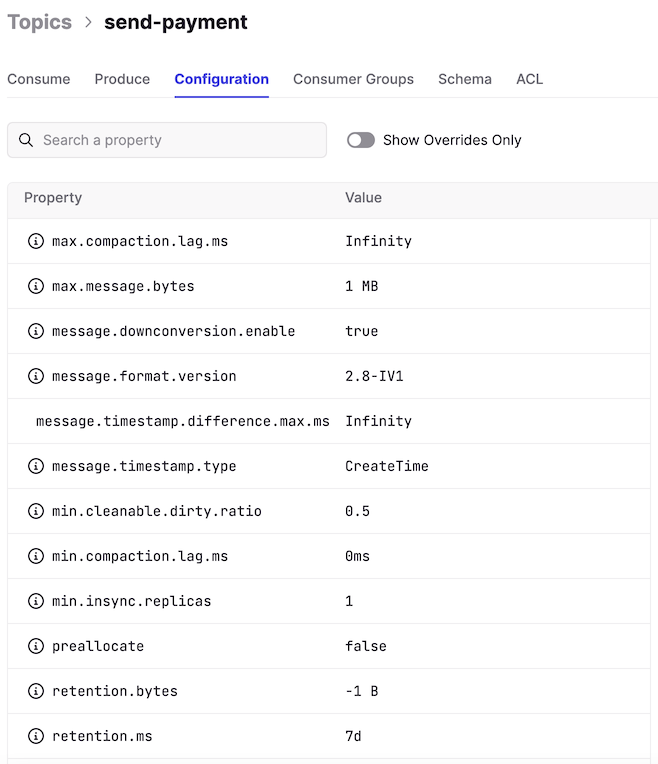Select the message.timestamp.difference.max.ms row
658x764 pixels.
329,421
